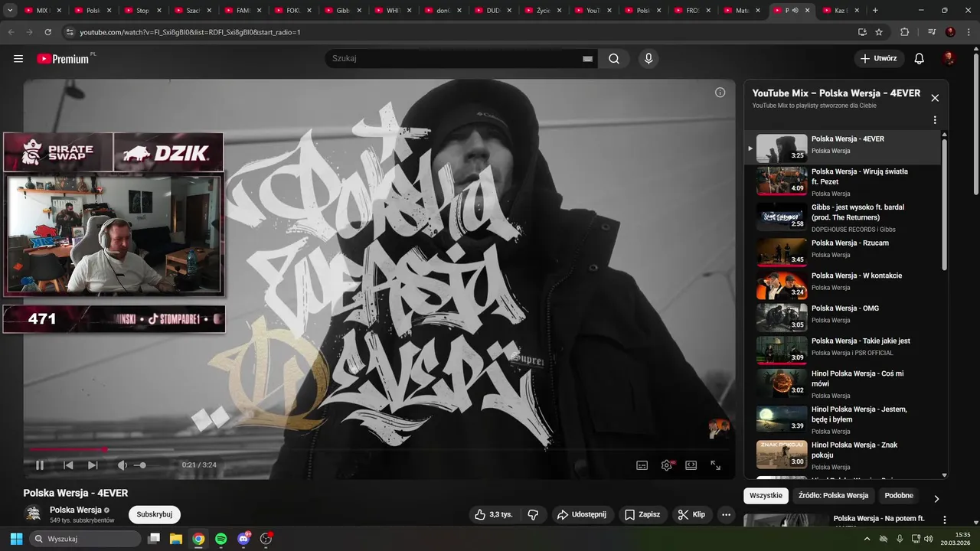Save video with Zapisz button
This screenshot has width=980, height=551.
tap(642, 514)
